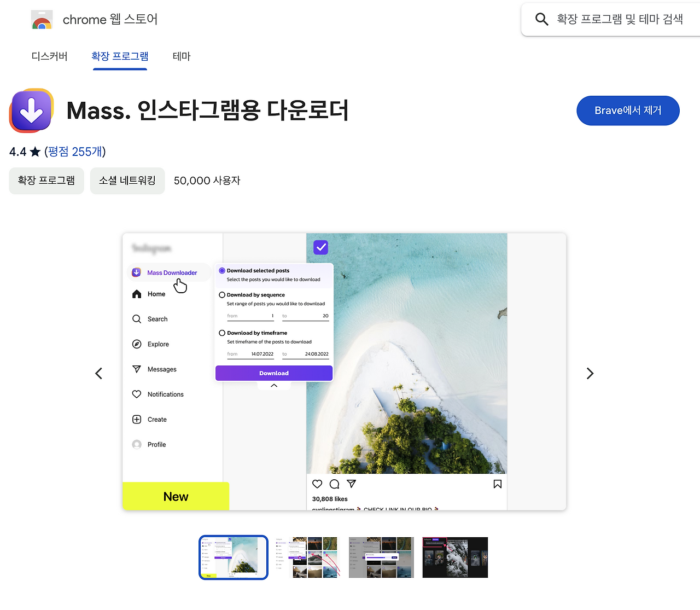Switch to the 테마 tab
700x610 pixels.
click(x=182, y=56)
